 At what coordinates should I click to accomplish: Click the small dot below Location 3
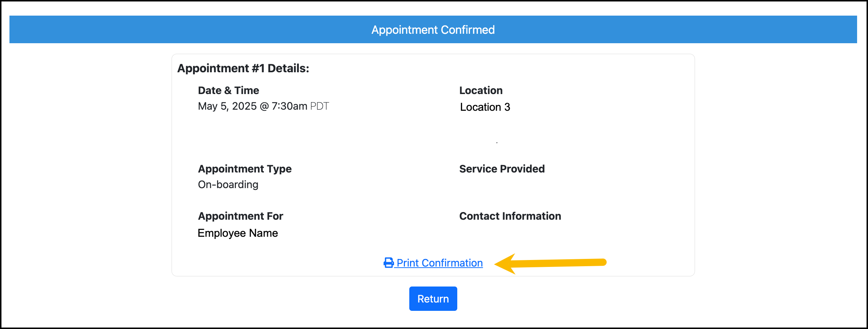(497, 142)
